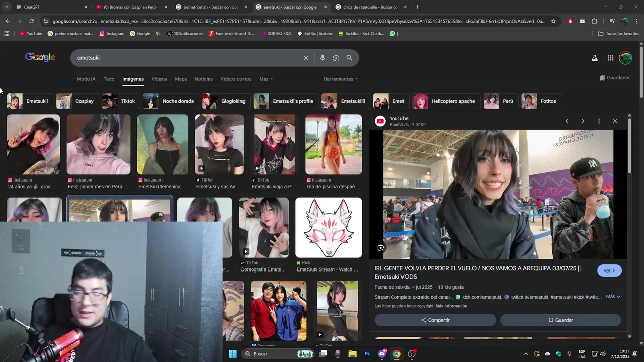Show hidden system tray icons
Screen dimensions: 644x362
(526, 354)
